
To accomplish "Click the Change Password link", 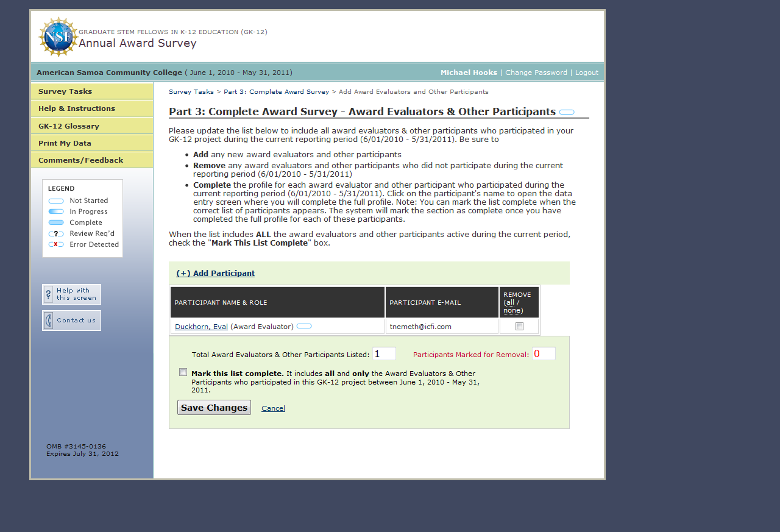I will (x=536, y=73).
